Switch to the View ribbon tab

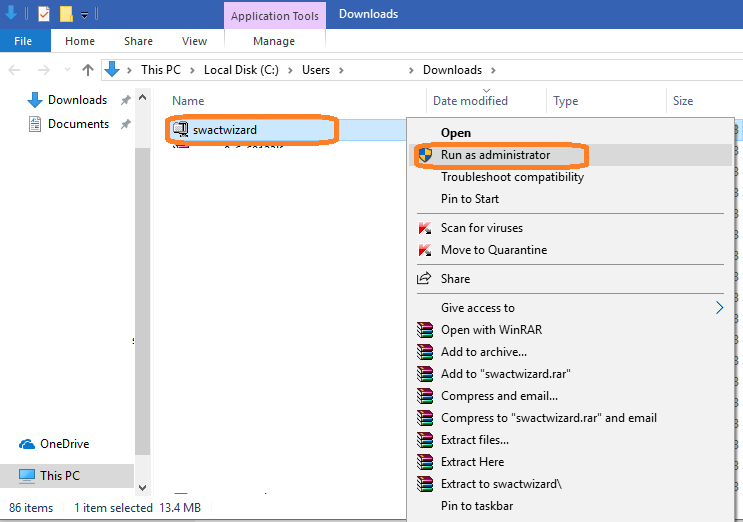194,41
